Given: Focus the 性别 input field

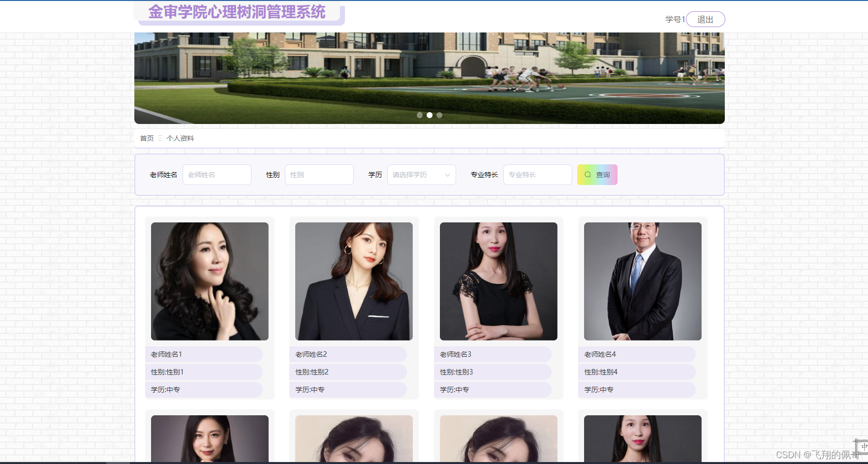Looking at the screenshot, I should pyautogui.click(x=319, y=175).
